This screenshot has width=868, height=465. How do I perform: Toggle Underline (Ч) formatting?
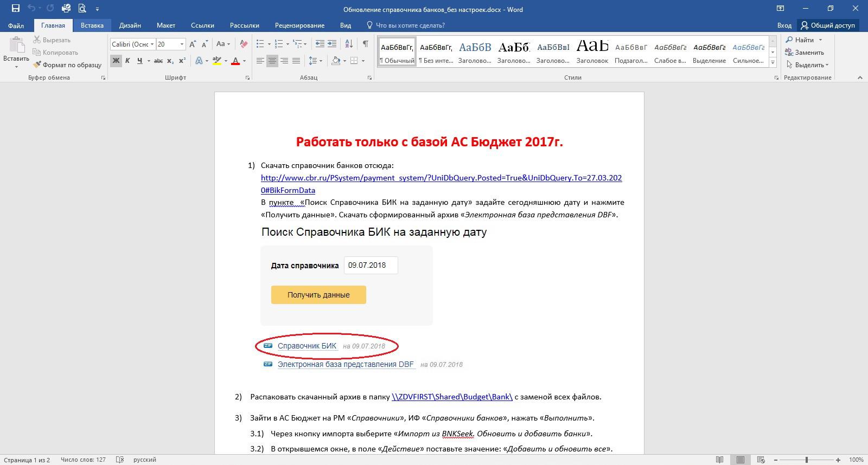pyautogui.click(x=139, y=61)
